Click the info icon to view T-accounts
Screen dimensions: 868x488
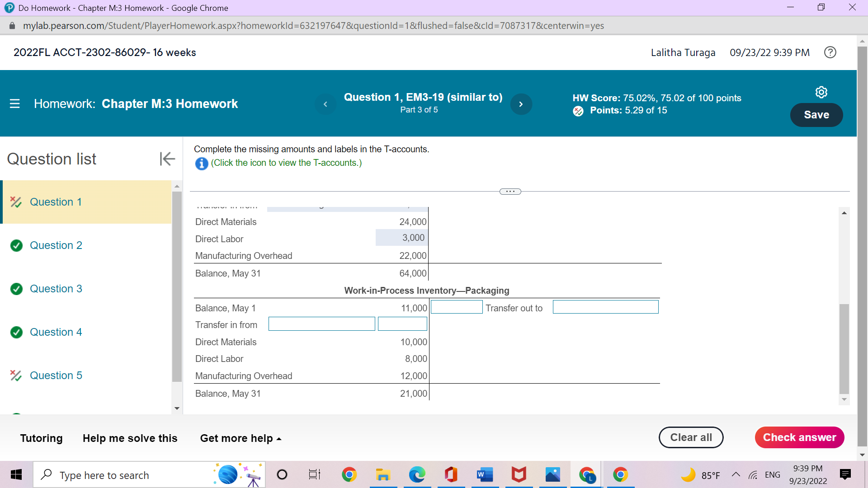(201, 164)
